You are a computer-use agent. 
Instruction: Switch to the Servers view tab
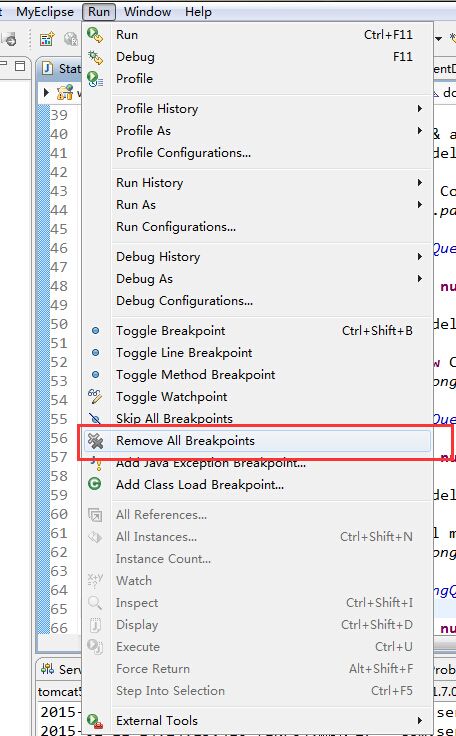coord(61,669)
